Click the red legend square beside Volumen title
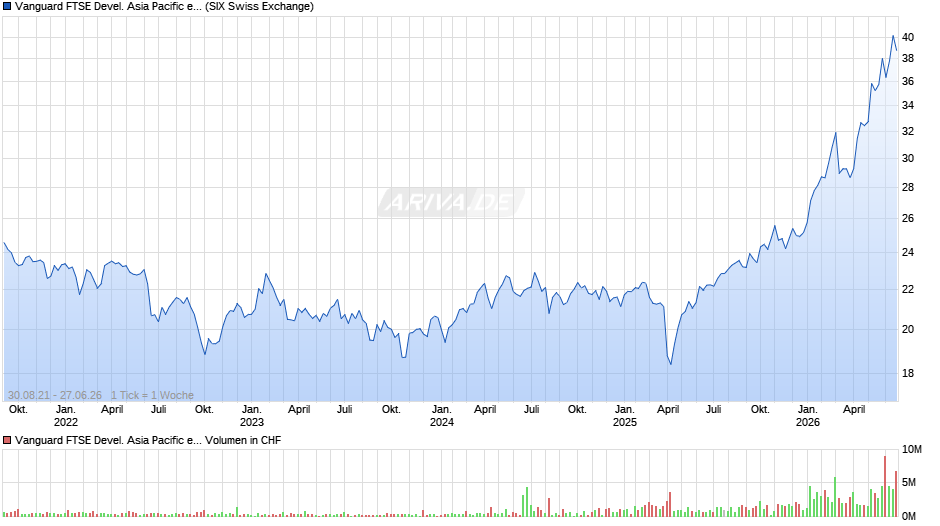 [7, 440]
